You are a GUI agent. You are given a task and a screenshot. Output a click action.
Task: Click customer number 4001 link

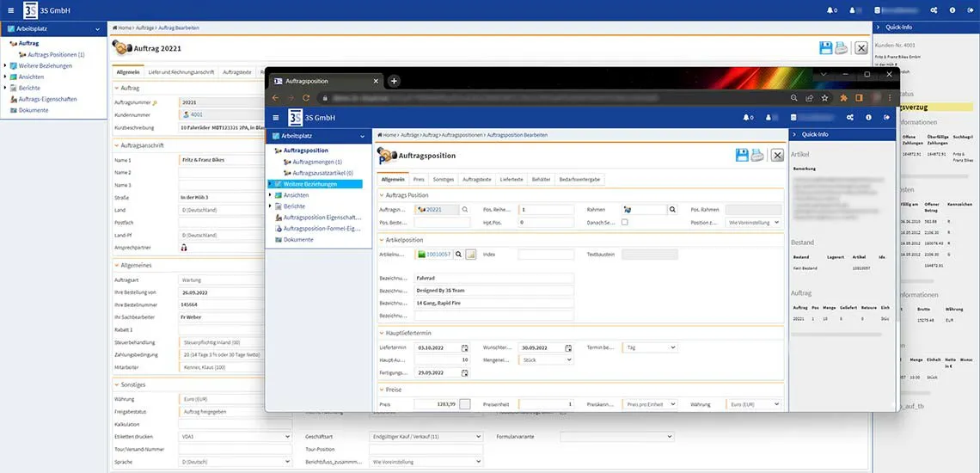[x=196, y=114]
